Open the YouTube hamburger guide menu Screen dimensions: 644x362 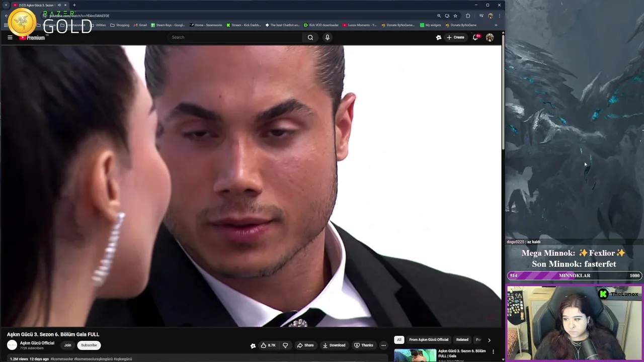point(10,37)
